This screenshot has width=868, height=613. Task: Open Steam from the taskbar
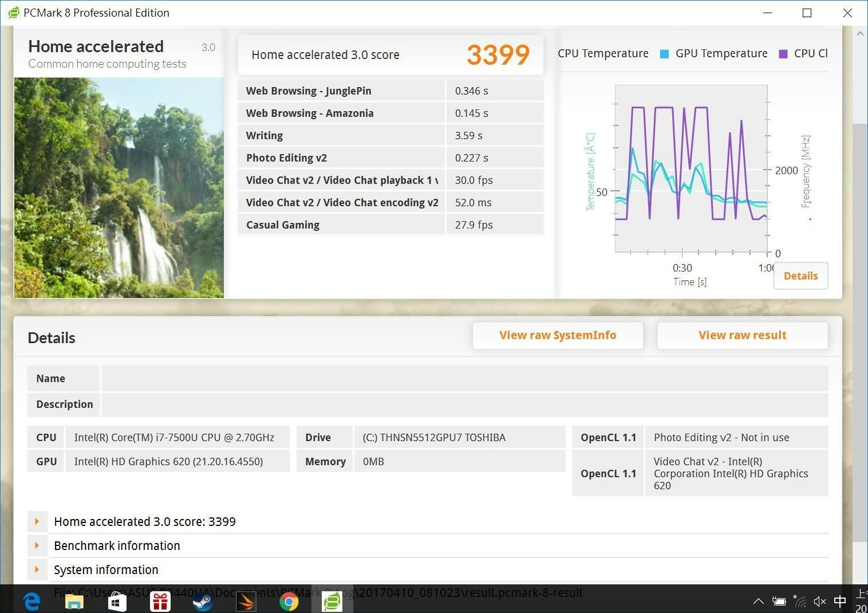click(x=203, y=601)
